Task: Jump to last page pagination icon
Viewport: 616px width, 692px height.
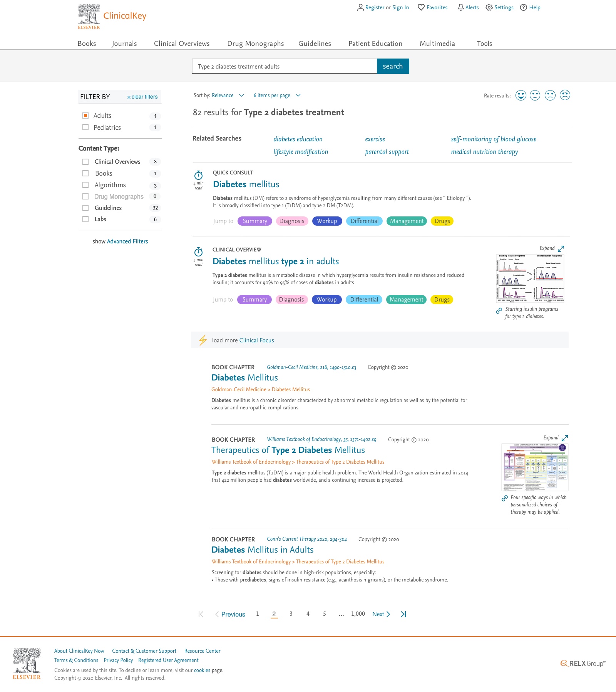Action: click(x=403, y=614)
